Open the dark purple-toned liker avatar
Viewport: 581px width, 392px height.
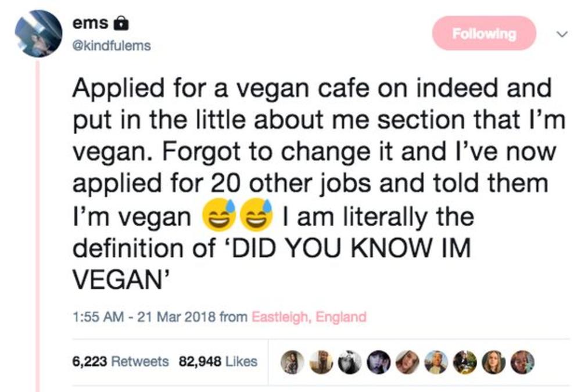click(x=378, y=362)
